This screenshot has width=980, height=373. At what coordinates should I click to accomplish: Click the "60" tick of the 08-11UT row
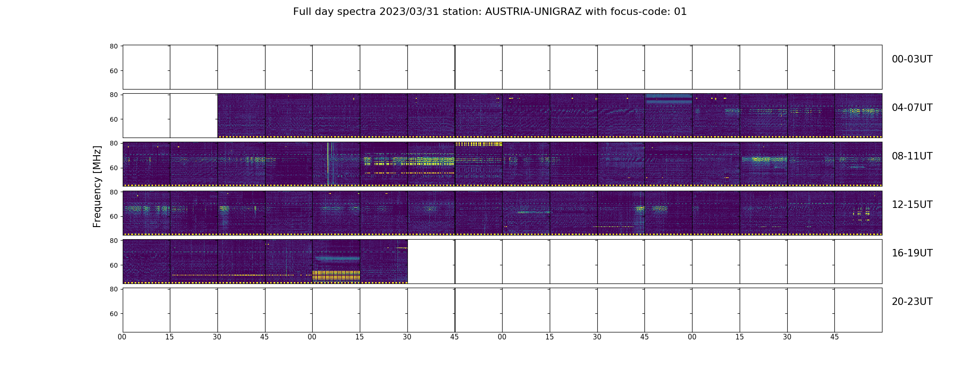point(113,168)
